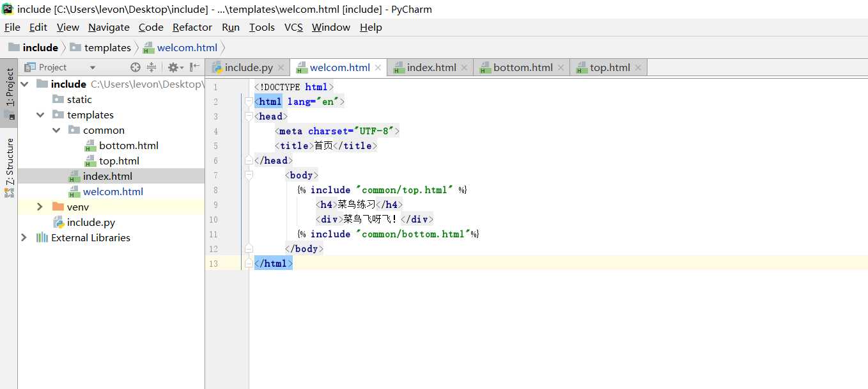Click the include.py tab icon
This screenshot has width=868, height=389.
(217, 67)
